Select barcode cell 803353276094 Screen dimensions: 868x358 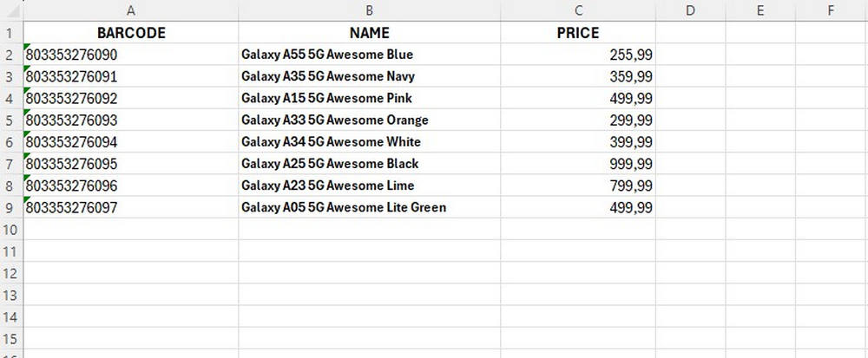pos(131,141)
